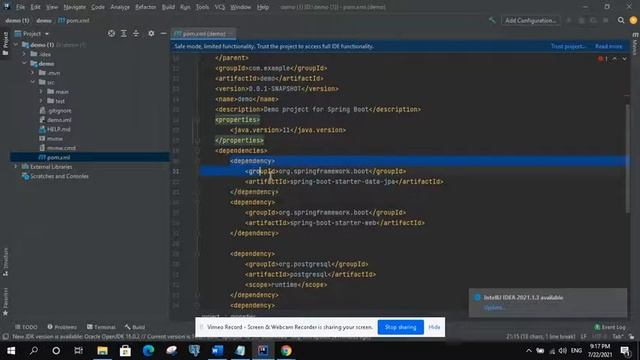Viewport: 640px width, 360px height.
Task: Click Add Configuration button
Action: click(x=530, y=20)
